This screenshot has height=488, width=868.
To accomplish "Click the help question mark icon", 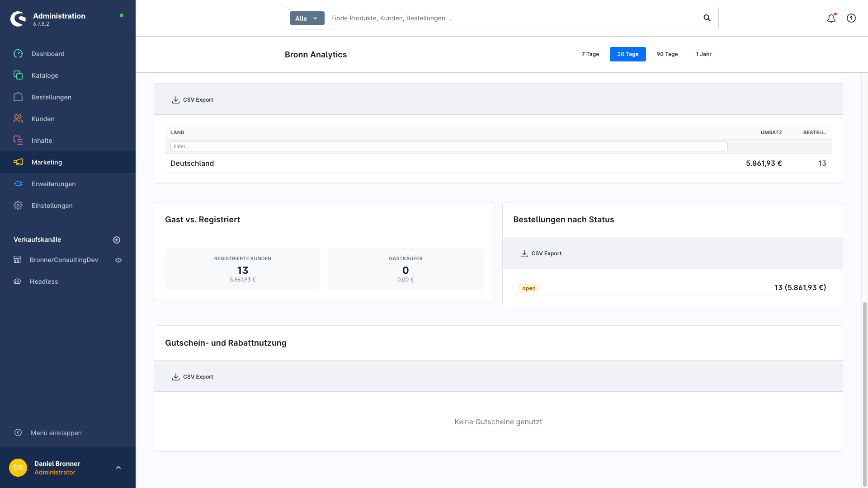I will (851, 19).
